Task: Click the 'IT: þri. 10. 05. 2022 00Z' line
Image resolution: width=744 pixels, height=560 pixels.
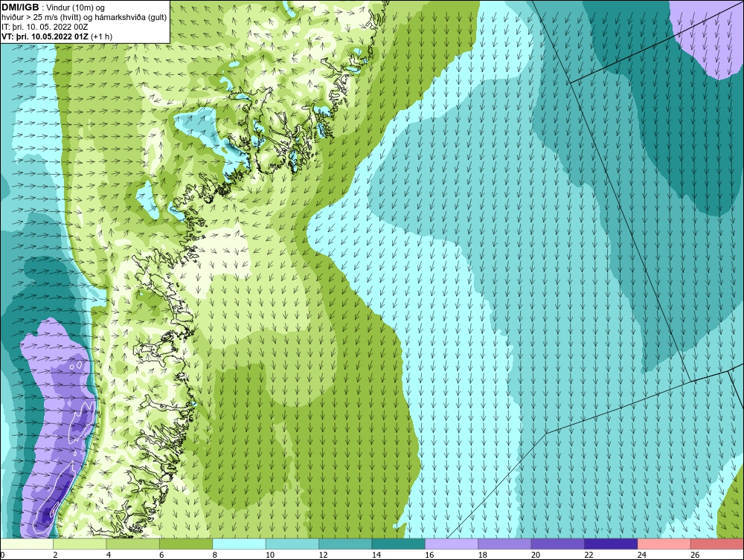Action: [x=45, y=27]
